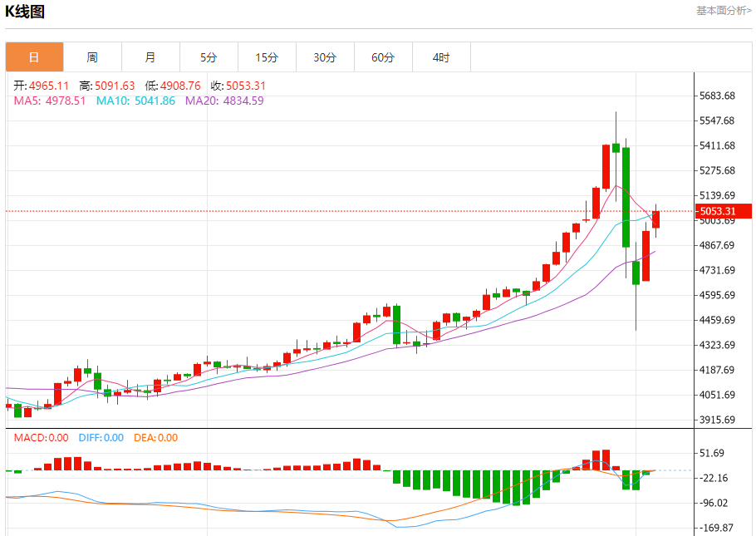Open the 基本面分析 link
Image resolution: width=756 pixels, height=536 pixels.
723,11
